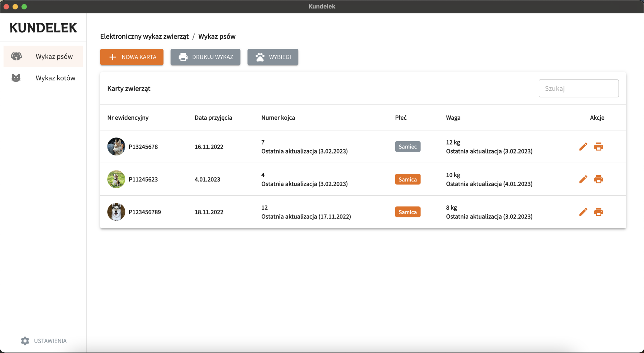The height and width of the screenshot is (353, 644).
Task: Click kennel number 4 for P11245623
Action: 263,175
